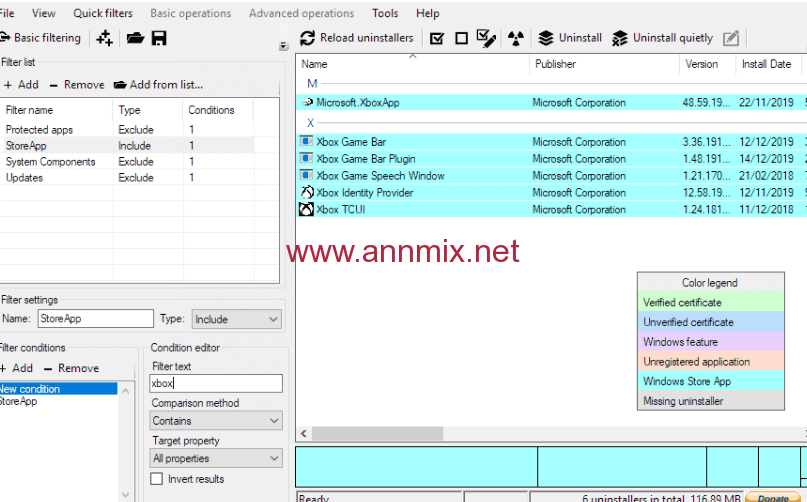Viewport: 807px width, 502px height.
Task: Click the add-filter sparkle icon
Action: point(104,38)
